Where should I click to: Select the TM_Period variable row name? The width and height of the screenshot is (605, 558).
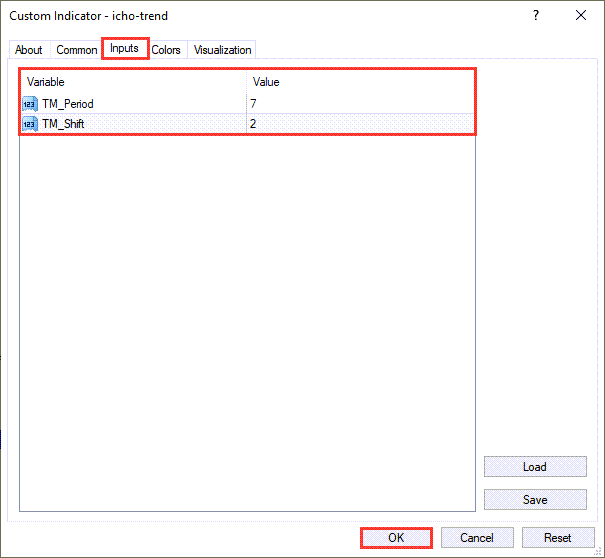click(68, 103)
